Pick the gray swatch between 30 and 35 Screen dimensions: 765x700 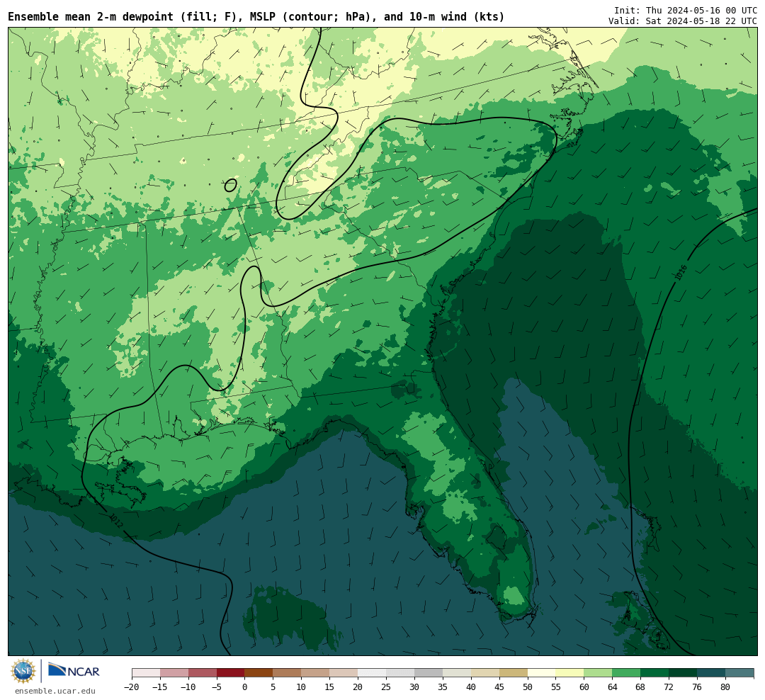pos(429,673)
